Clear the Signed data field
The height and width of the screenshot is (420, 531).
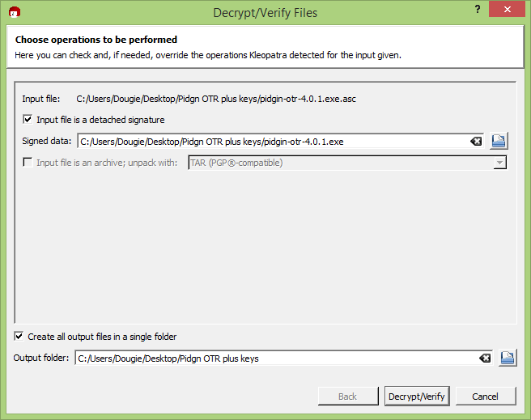point(476,141)
